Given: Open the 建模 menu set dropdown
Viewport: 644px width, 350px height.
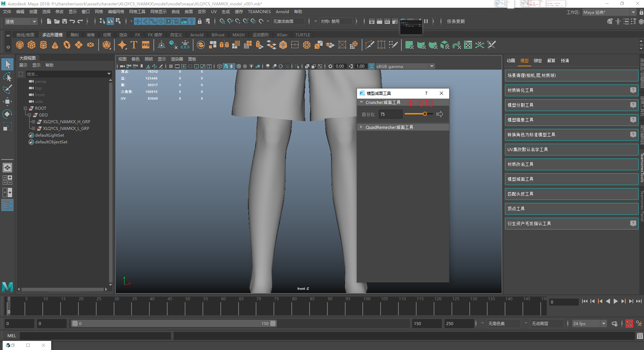Looking at the screenshot, I should point(21,22).
